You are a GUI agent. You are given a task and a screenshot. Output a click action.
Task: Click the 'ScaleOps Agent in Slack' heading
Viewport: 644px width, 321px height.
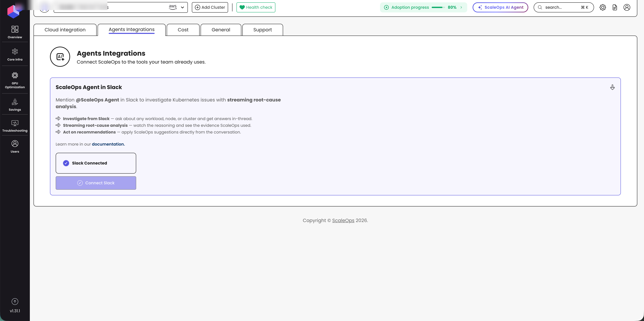[89, 87]
